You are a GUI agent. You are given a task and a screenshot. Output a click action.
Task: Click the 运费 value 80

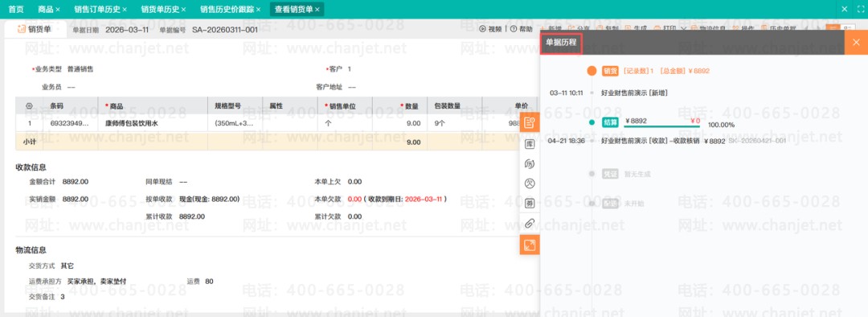pyautogui.click(x=209, y=282)
